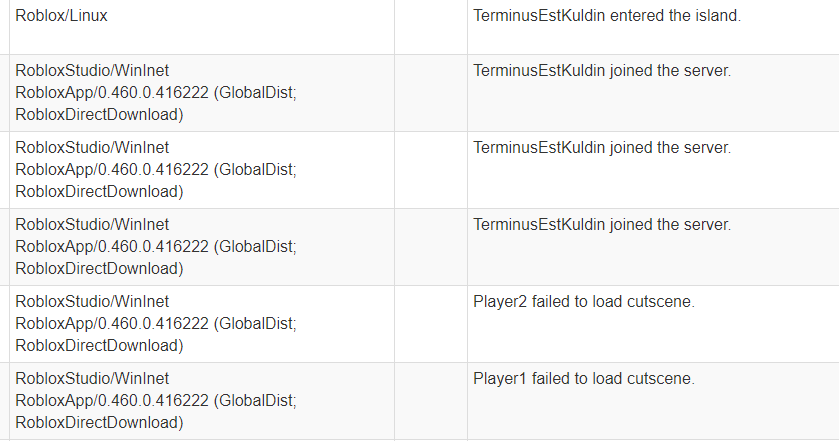Click the second "joined the server" message
The height and width of the screenshot is (441, 839).
coord(602,148)
